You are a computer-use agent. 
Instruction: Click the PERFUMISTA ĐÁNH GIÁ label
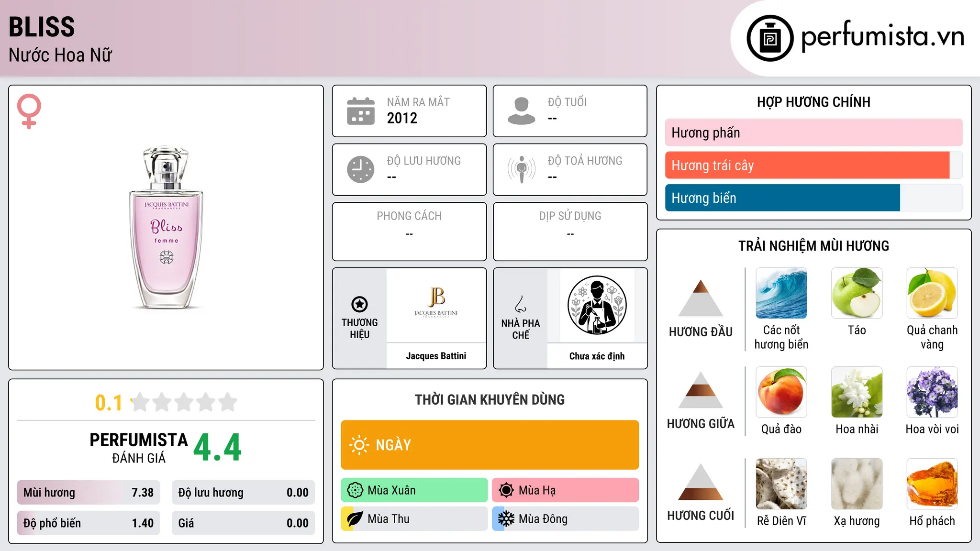139,448
